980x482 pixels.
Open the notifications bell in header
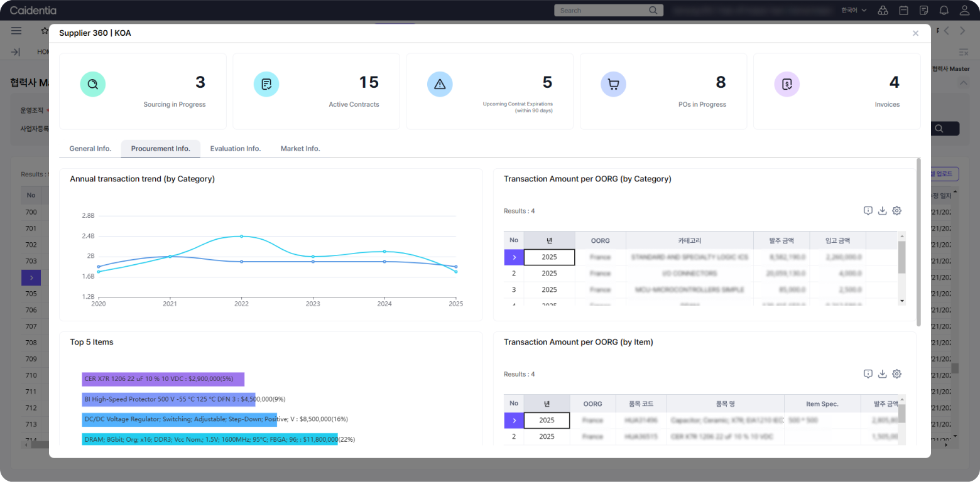[944, 11]
